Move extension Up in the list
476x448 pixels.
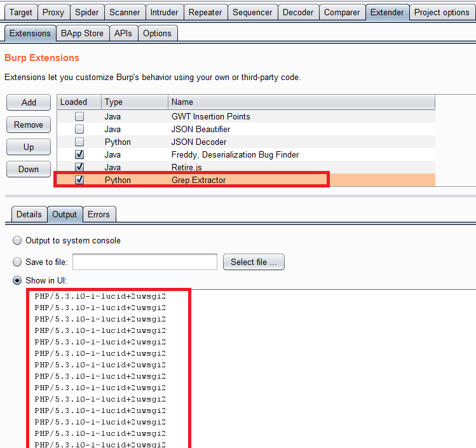tap(29, 147)
